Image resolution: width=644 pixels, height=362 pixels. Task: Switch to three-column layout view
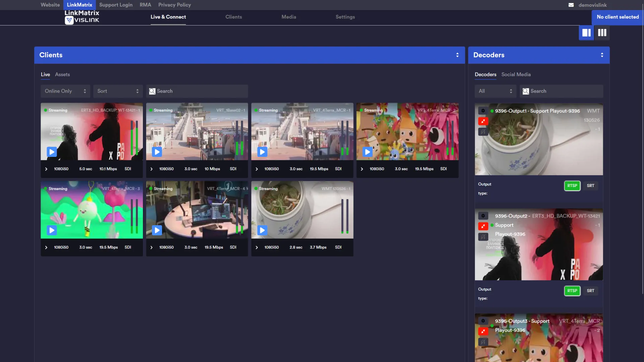point(602,33)
